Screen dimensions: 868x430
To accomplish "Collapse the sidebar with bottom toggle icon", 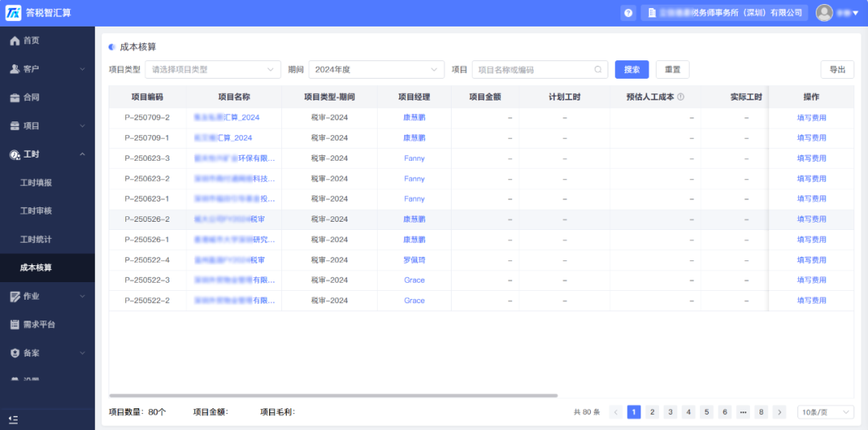I will 14,419.
